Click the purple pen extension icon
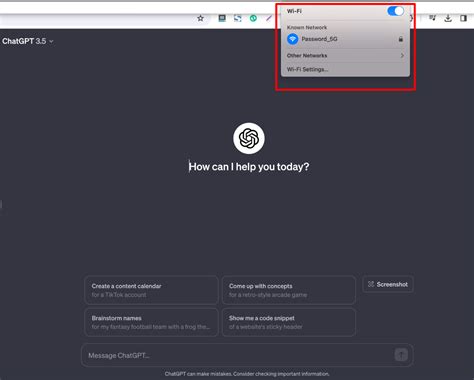The image size is (474, 380). coord(269,18)
